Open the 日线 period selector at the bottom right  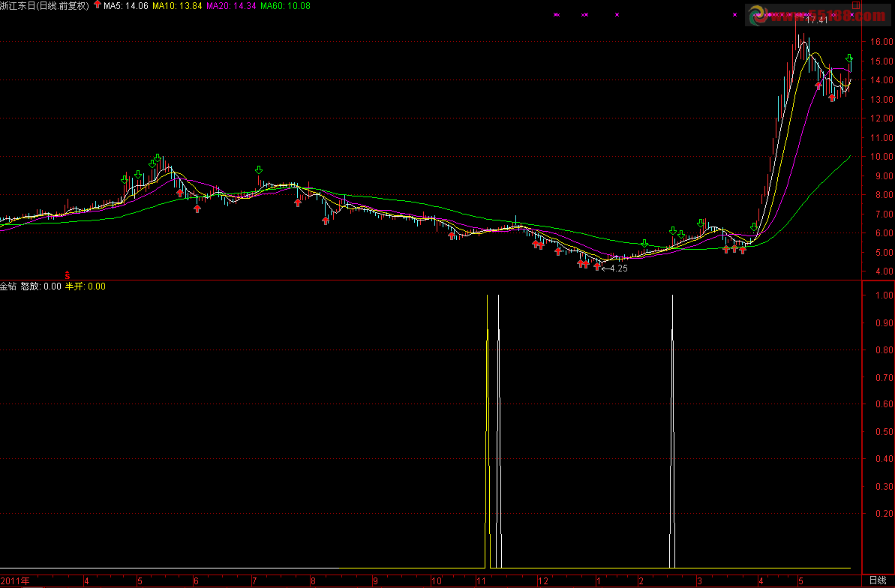(x=878, y=580)
